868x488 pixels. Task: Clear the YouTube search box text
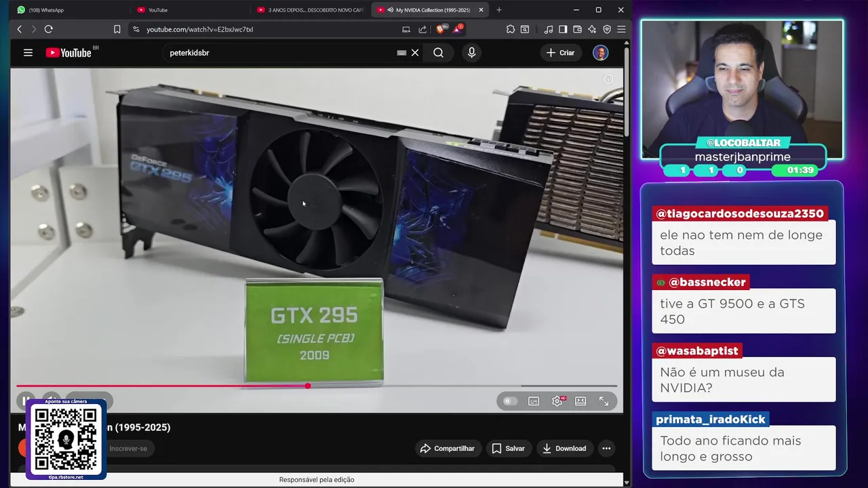click(415, 52)
